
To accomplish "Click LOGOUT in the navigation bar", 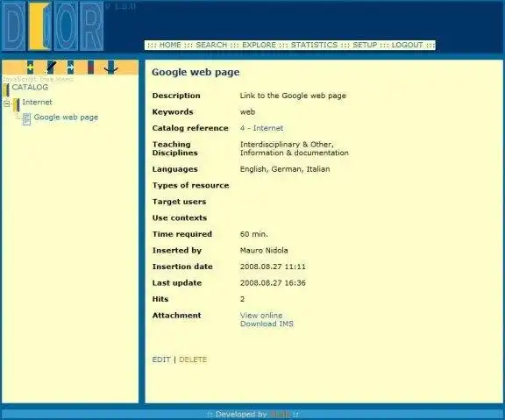I will [x=407, y=45].
